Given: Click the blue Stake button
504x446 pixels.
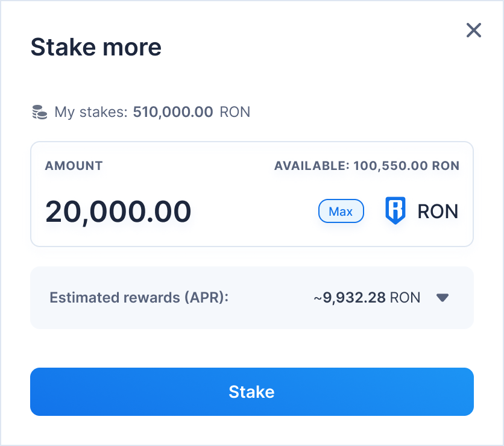Looking at the screenshot, I should tap(252, 392).
